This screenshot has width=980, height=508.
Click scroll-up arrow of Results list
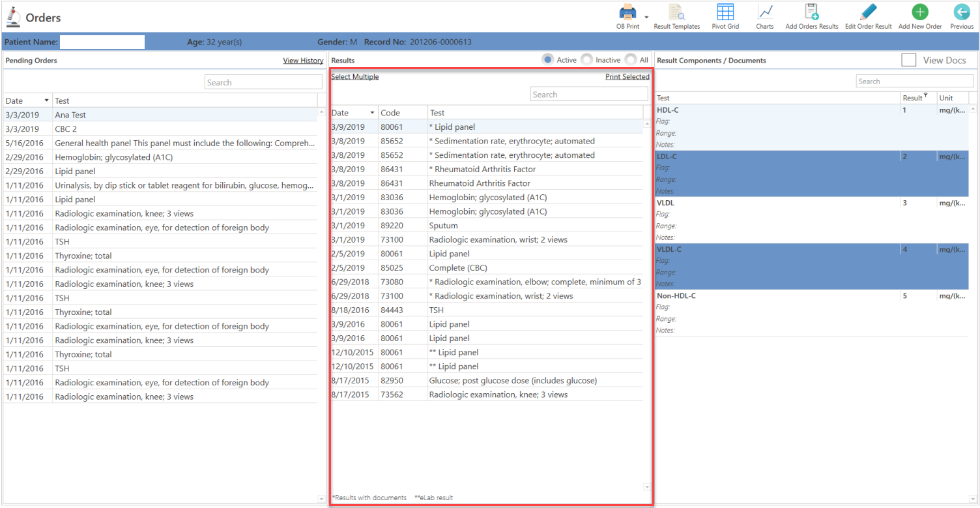tap(647, 123)
